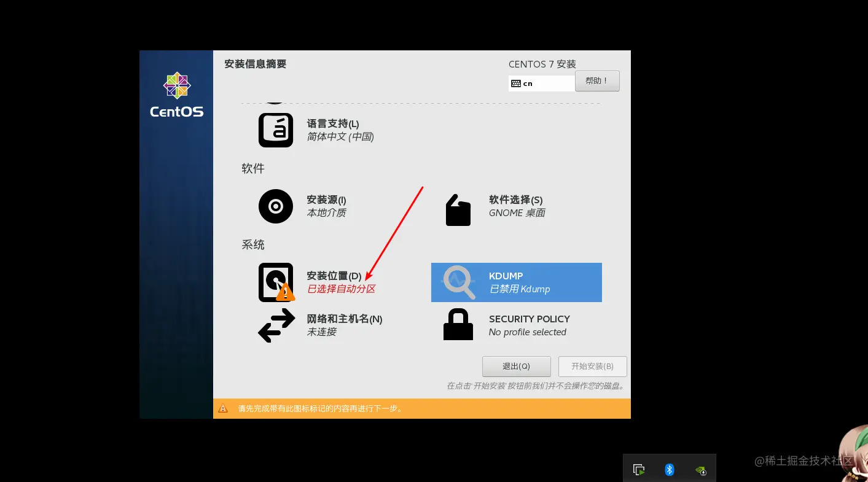Open 安装位置 hard drive icon with warning
This screenshot has height=482, width=868.
pos(276,282)
